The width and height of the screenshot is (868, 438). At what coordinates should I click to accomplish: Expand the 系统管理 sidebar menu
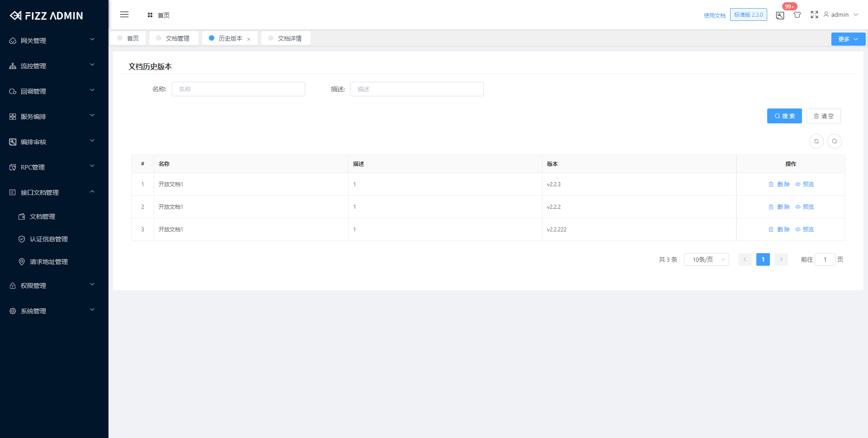33,311
